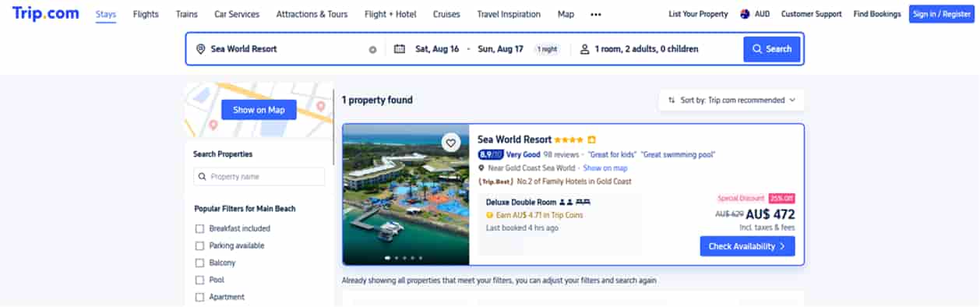This screenshot has width=980, height=307.
Task: Check the Pool filter box
Action: point(199,281)
